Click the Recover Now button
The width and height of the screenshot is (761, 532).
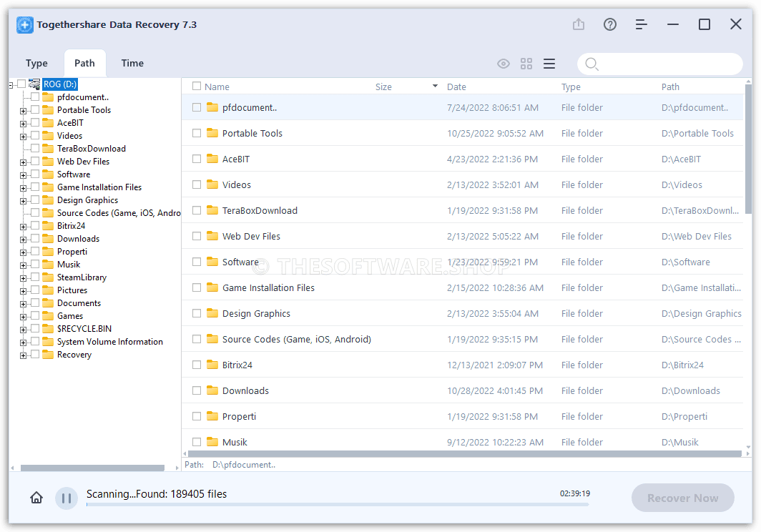coord(682,498)
